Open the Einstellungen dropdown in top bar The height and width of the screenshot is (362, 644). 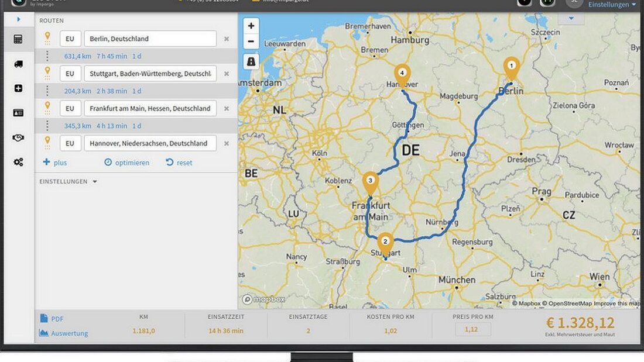point(612,5)
